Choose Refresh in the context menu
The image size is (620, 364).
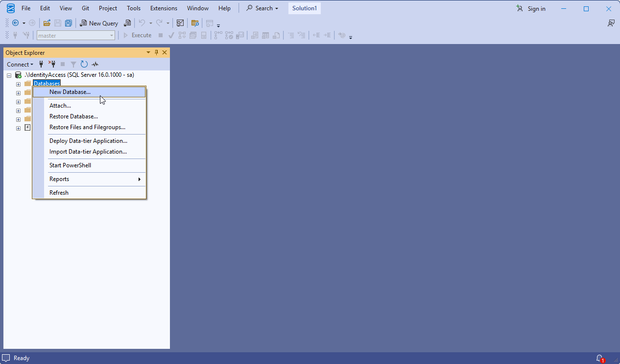[89, 193]
